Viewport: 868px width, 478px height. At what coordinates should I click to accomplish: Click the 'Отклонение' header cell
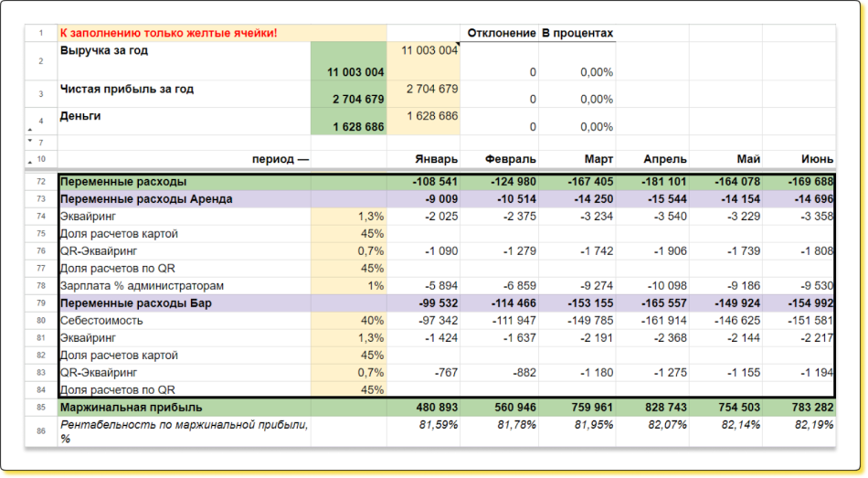[501, 33]
